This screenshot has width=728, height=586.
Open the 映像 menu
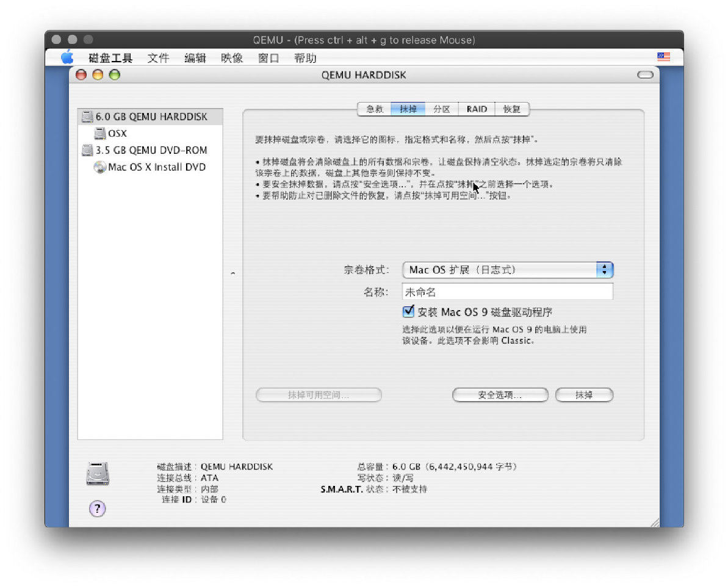[x=232, y=58]
